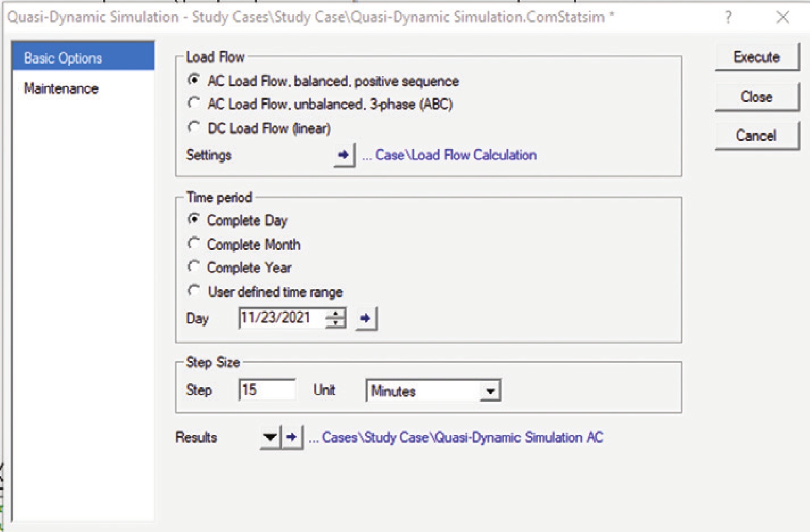Click the Step size input field

pos(267,390)
